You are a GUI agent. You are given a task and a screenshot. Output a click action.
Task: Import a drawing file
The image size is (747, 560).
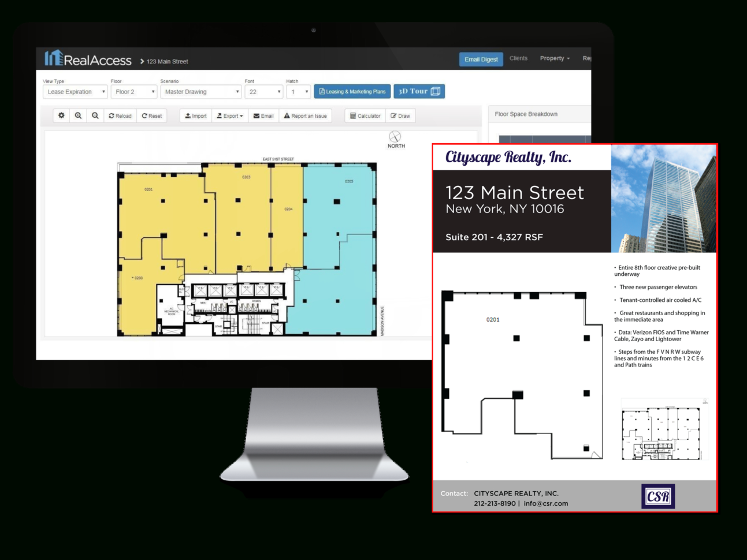click(x=196, y=116)
